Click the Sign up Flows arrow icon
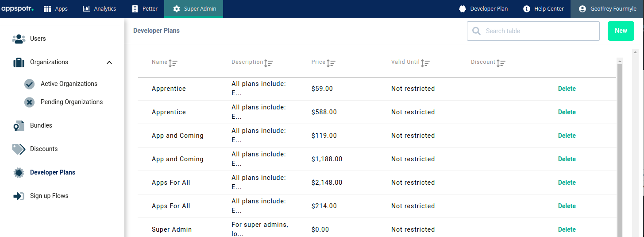644x237 pixels. pos(19,196)
